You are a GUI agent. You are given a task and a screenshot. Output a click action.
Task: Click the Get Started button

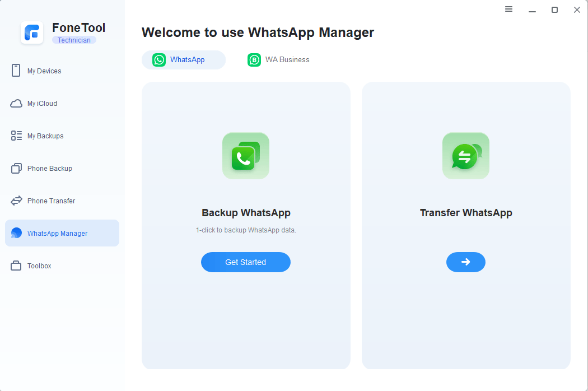(x=246, y=262)
